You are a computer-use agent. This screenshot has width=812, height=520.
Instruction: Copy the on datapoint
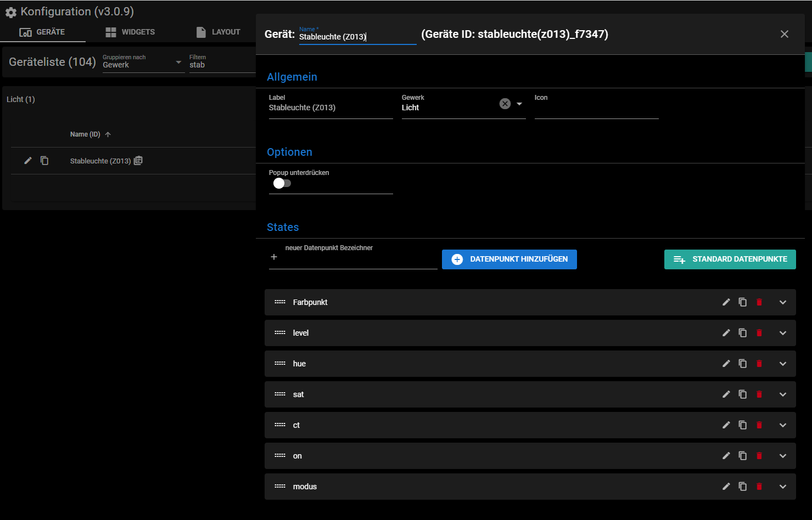[x=743, y=456]
